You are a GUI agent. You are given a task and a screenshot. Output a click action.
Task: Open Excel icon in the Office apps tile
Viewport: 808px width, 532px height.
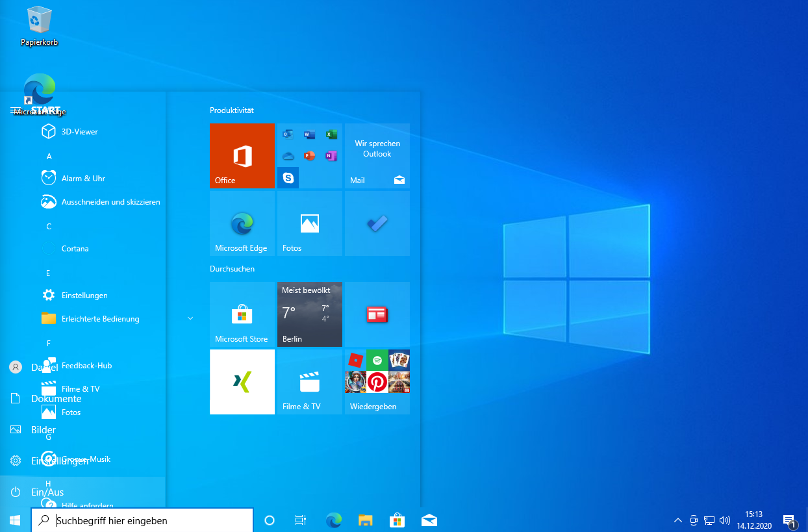[x=331, y=134]
